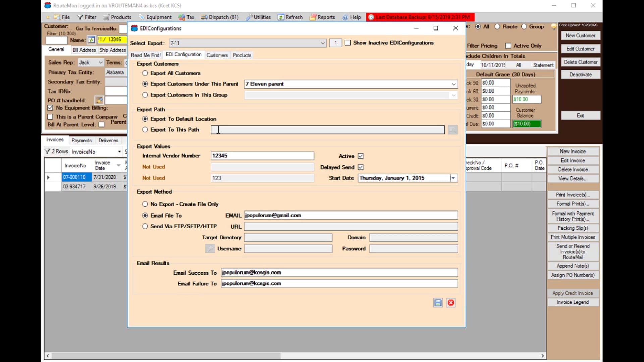
Task: Switch to the Read Me First! tab
Action: pos(146,55)
